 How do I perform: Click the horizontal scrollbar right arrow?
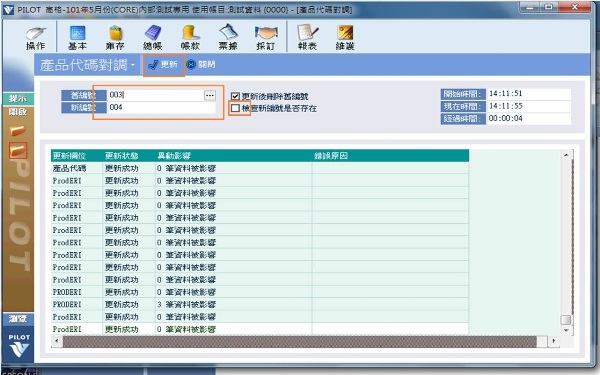[554, 341]
